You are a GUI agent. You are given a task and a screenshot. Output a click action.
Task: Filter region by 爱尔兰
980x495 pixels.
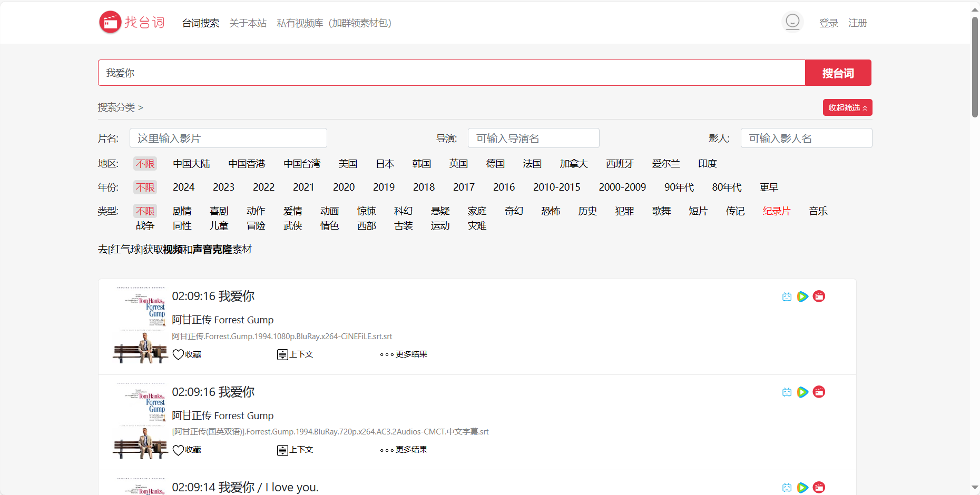[665, 164]
